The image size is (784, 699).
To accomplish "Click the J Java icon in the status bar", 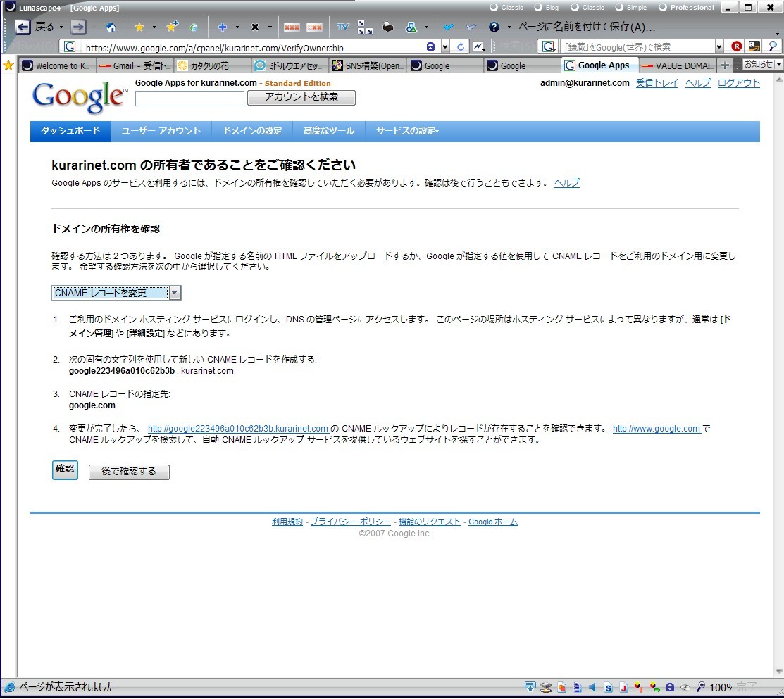I will tap(623, 688).
